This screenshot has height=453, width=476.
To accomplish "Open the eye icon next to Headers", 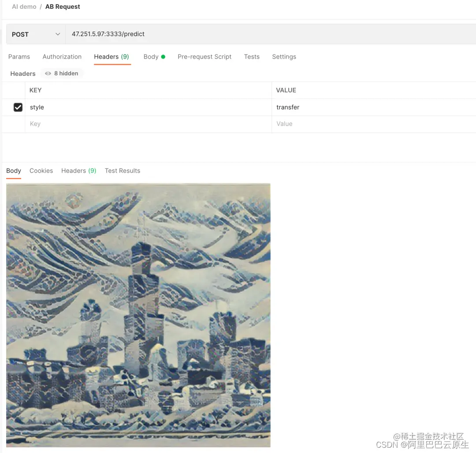I will click(47, 73).
